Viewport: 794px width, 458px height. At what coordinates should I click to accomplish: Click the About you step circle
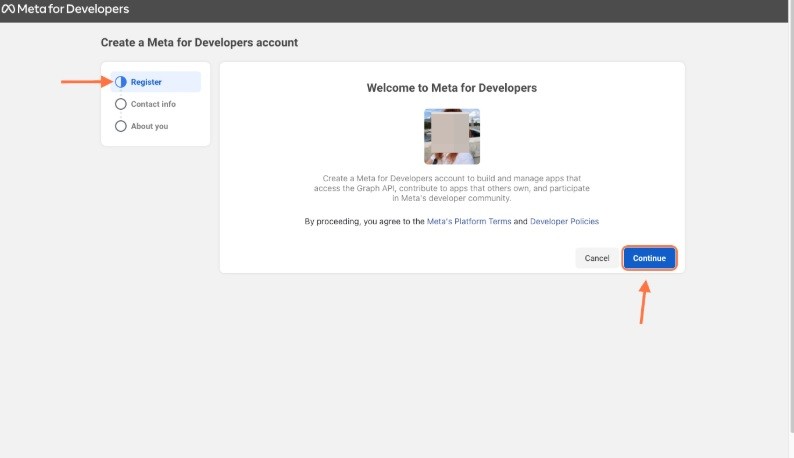coord(121,126)
